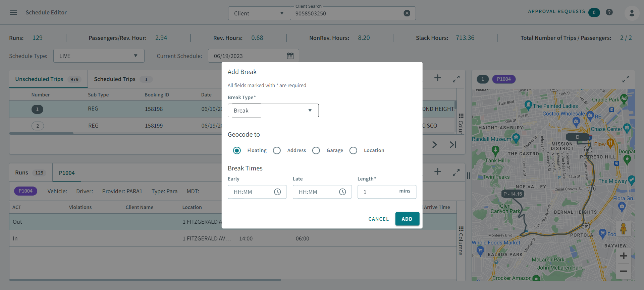Screen dimensions: 644x290
Task: Choose the Garage geocode radio button
Action: click(x=316, y=151)
